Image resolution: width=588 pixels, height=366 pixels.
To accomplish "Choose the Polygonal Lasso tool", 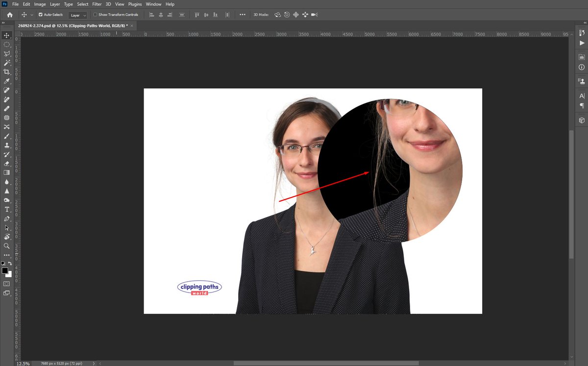I will [x=7, y=54].
